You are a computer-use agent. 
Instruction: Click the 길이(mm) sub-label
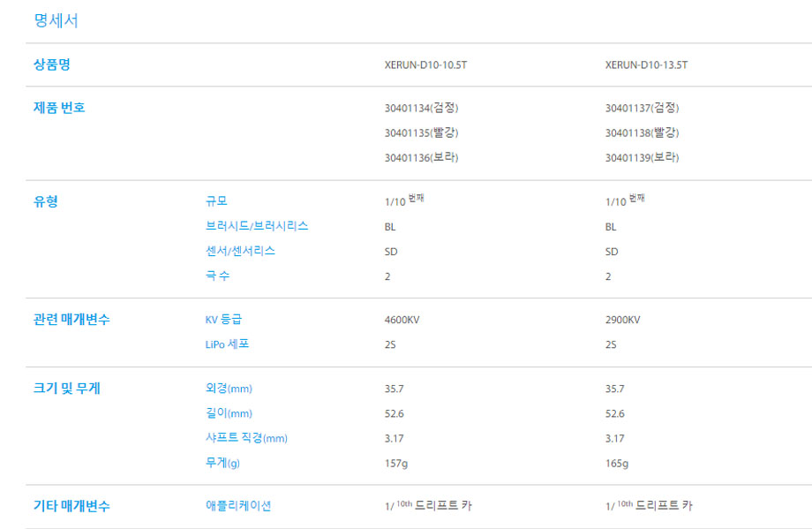coord(229,413)
